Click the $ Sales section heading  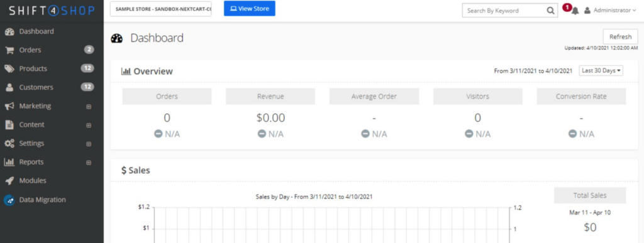pyautogui.click(x=136, y=170)
